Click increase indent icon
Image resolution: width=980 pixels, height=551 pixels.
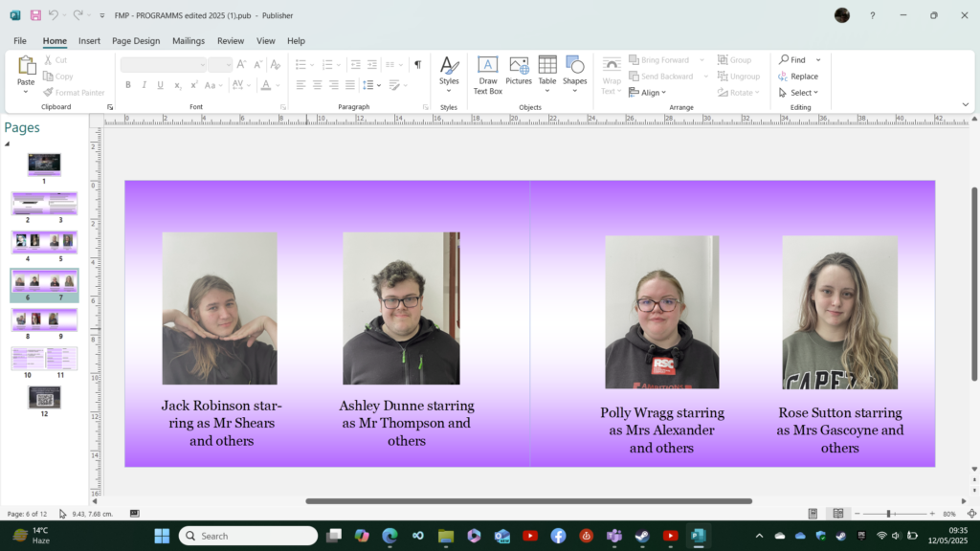pos(372,64)
